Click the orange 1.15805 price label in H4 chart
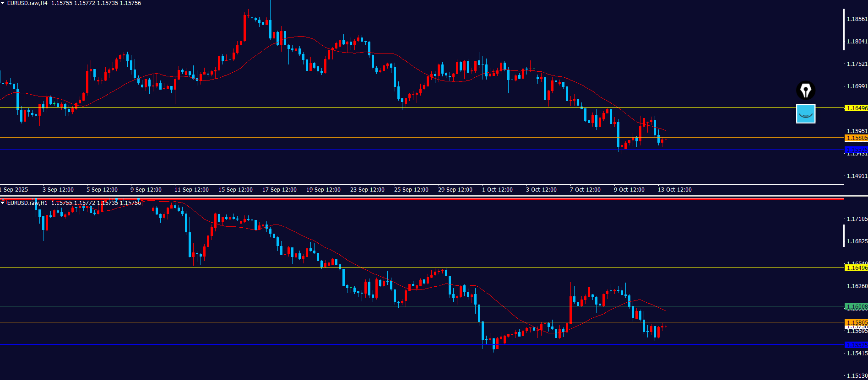The image size is (868, 380). (856, 138)
